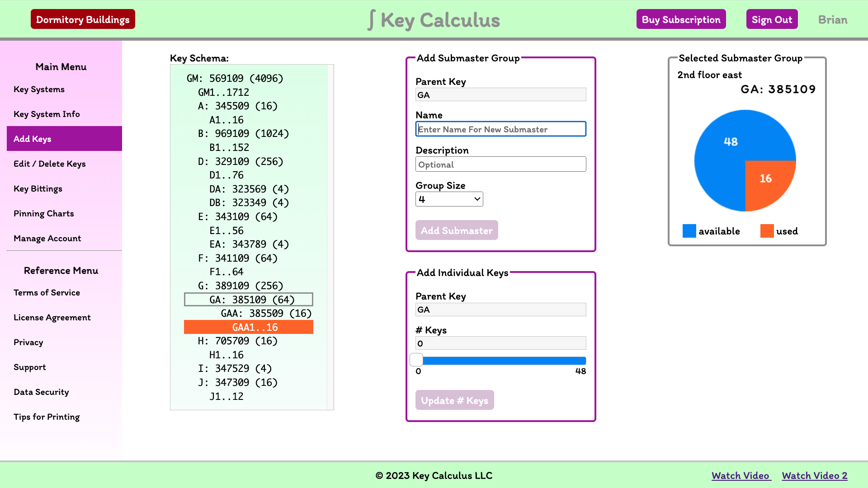Click the individual keys Parent Key field
This screenshot has height=488, width=868.
(x=500, y=310)
